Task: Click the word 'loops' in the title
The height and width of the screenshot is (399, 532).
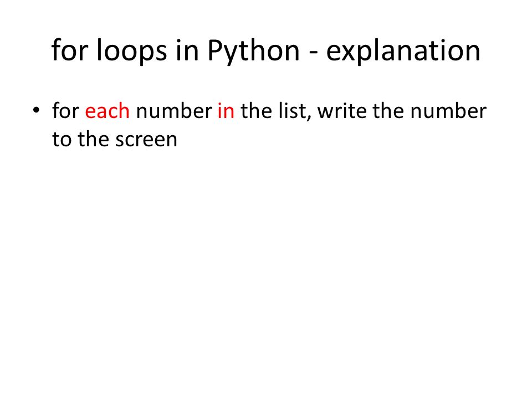Action: tap(132, 50)
